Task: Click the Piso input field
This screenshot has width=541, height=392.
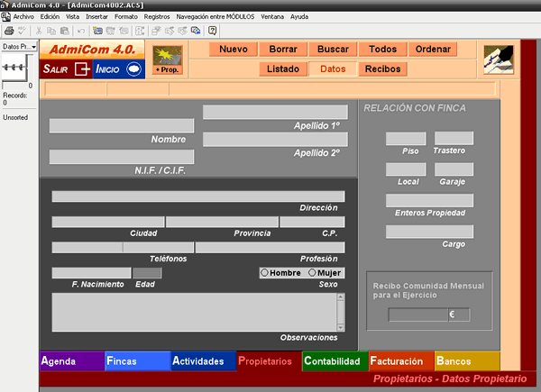Action: pyautogui.click(x=406, y=138)
